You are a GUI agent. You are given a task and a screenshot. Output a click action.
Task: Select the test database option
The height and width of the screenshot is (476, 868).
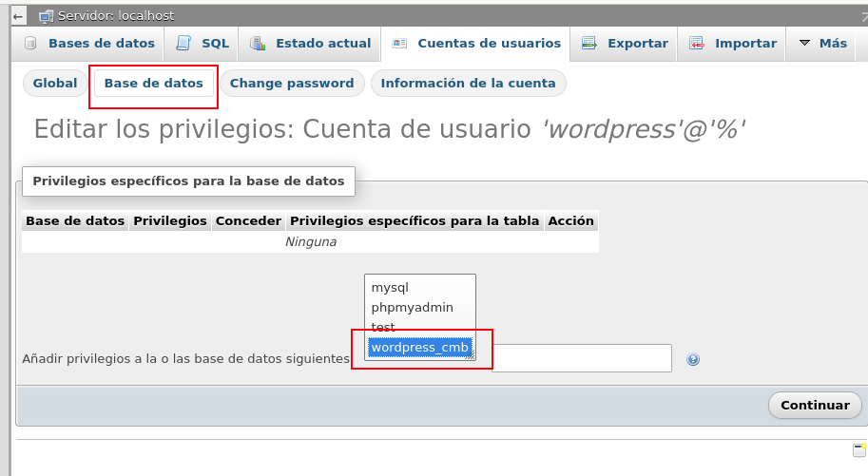(x=383, y=327)
